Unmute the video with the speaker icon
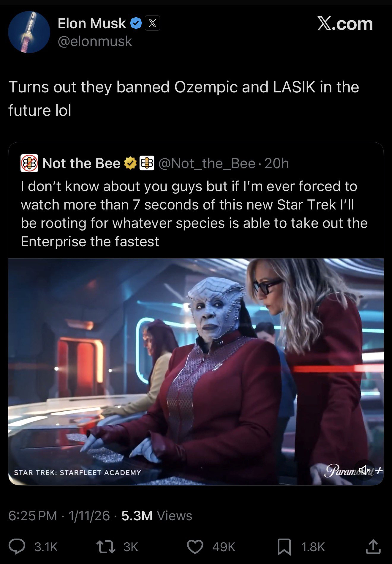 tap(365, 470)
